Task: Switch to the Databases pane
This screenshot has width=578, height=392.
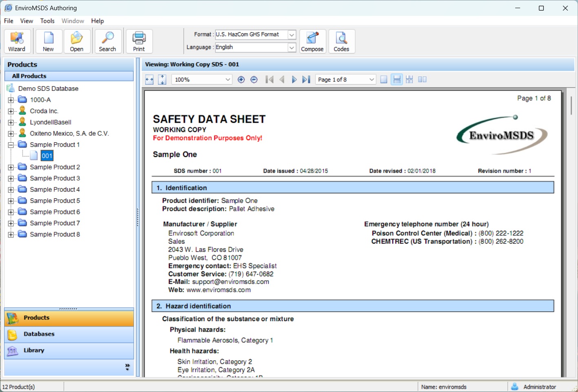Action: point(69,335)
